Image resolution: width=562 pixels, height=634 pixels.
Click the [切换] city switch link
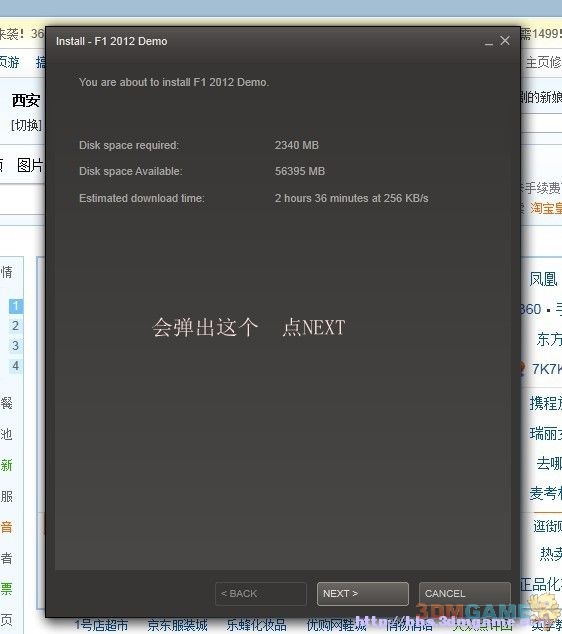pos(26,125)
